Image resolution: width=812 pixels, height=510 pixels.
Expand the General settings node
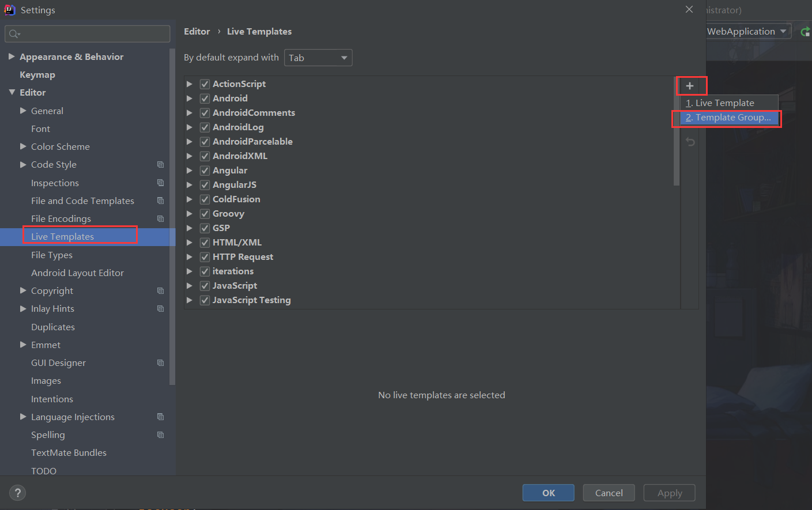click(23, 111)
